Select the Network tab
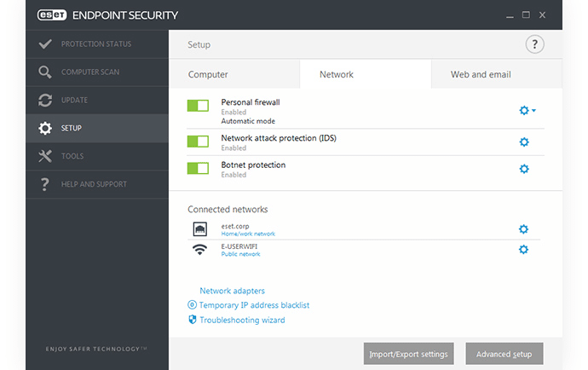 [366, 74]
